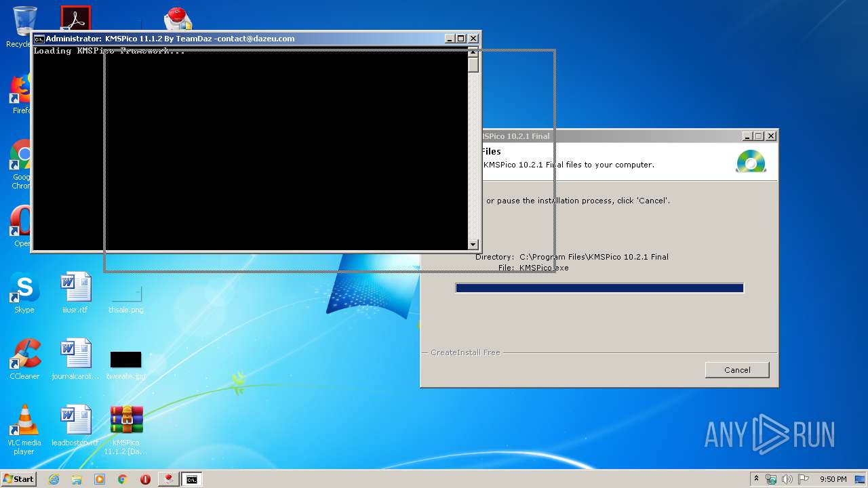
Task: Close the KMSPico console window
Action: click(473, 39)
